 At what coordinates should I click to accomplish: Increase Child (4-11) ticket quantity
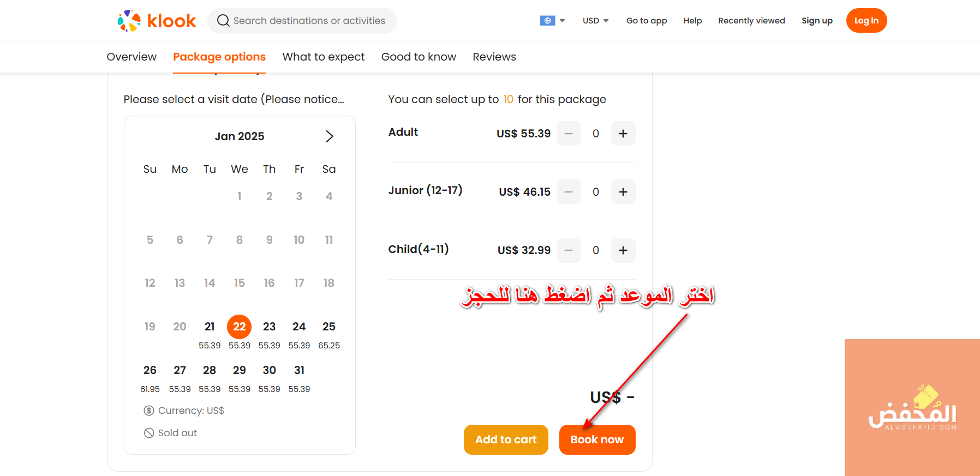click(x=623, y=250)
